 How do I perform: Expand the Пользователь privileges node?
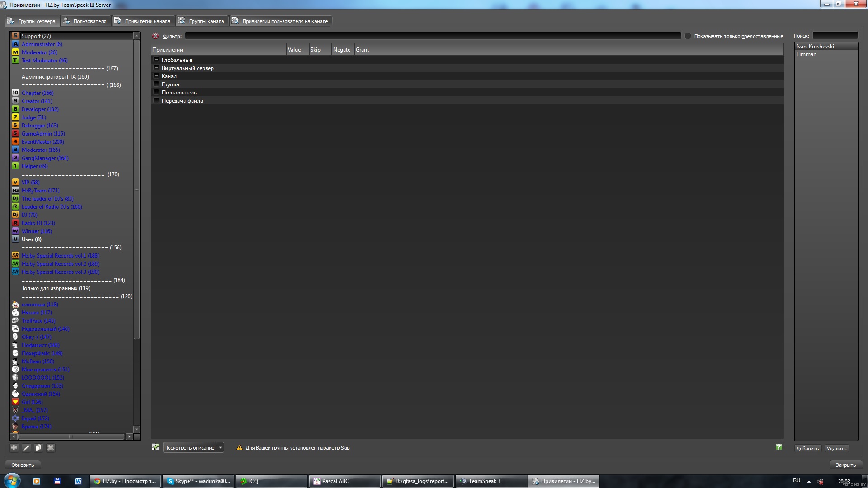coord(156,92)
